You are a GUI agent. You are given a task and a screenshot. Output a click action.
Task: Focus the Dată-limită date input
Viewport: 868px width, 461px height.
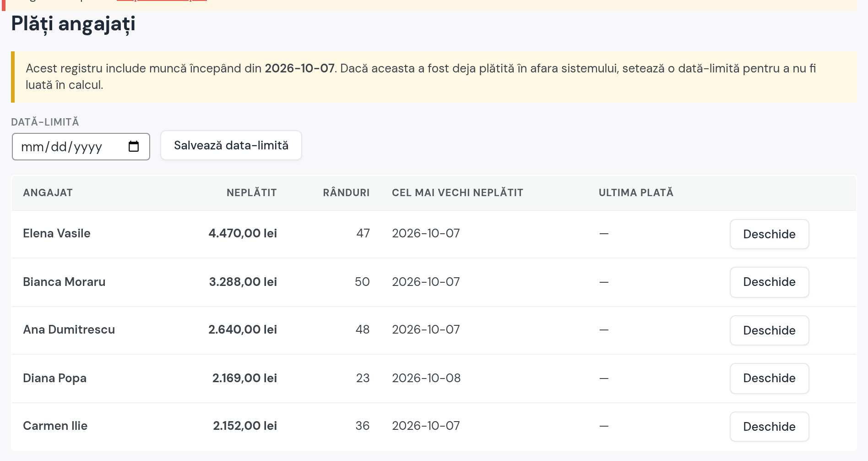pos(81,147)
